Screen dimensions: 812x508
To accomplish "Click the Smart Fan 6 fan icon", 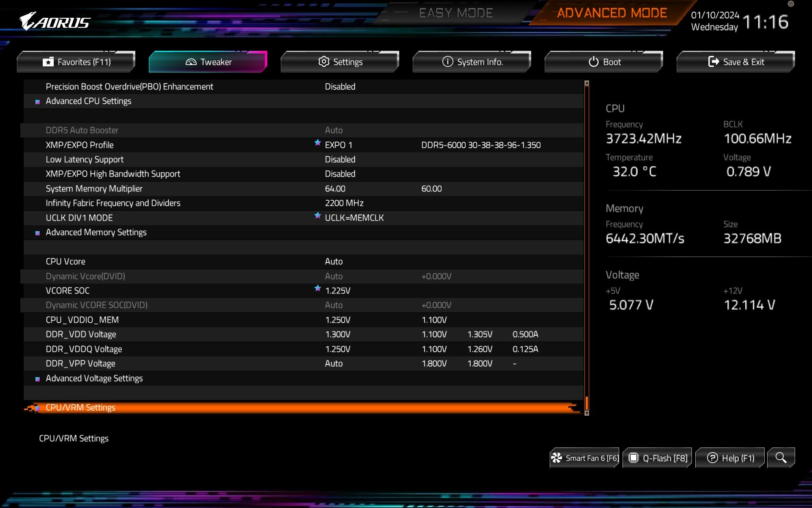I will tap(557, 458).
